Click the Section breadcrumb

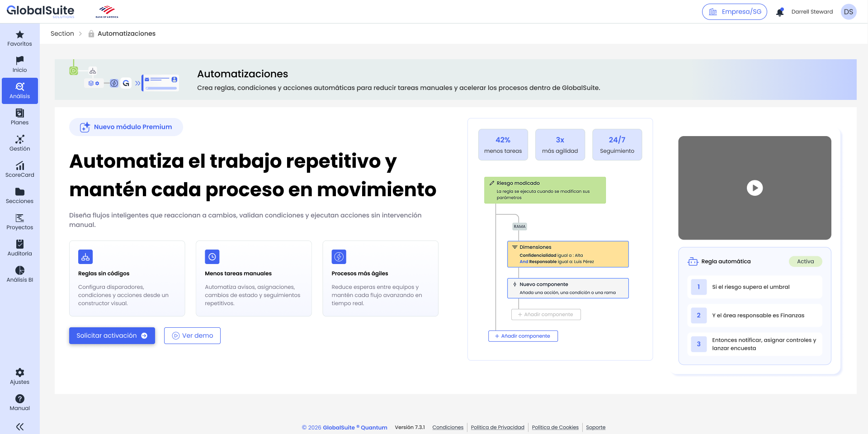click(x=62, y=33)
